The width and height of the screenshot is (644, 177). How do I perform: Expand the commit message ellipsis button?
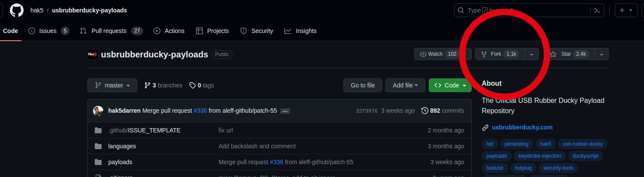coord(285,111)
